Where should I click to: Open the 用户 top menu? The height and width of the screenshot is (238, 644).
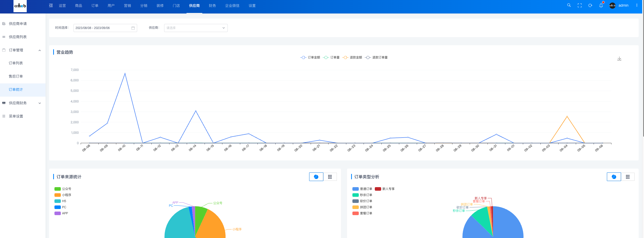click(111, 6)
